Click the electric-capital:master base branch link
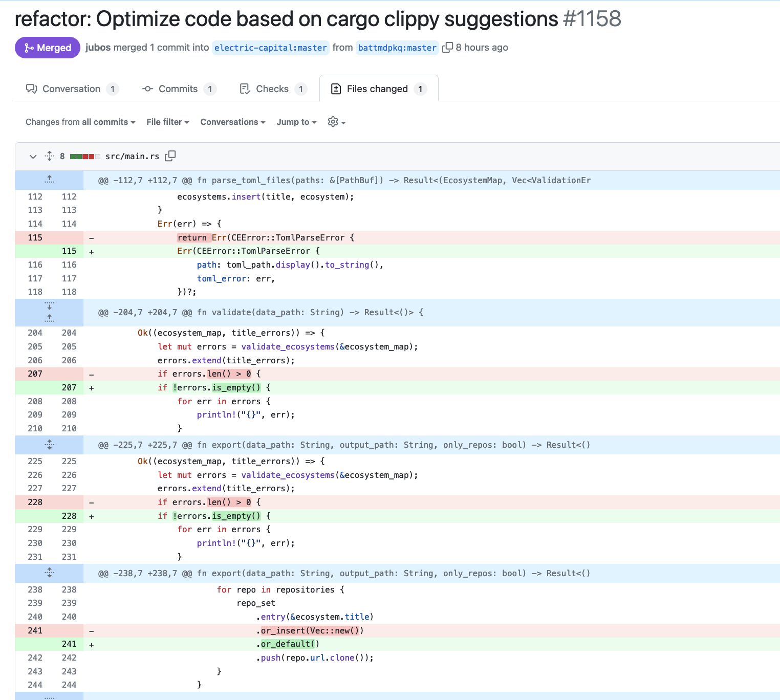Image resolution: width=780 pixels, height=700 pixels. [x=270, y=48]
